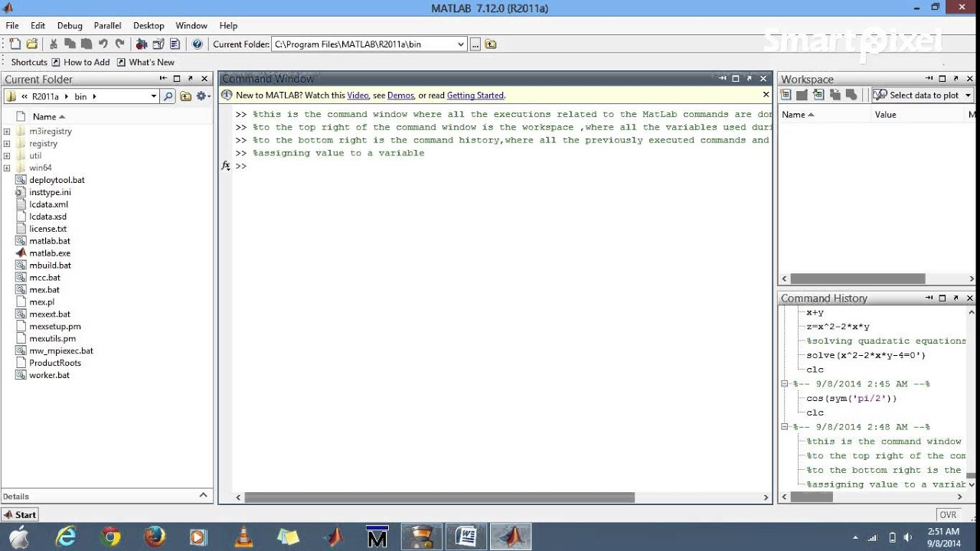Open the Edit menu
Screen dimensions: 980x551
[x=38, y=25]
